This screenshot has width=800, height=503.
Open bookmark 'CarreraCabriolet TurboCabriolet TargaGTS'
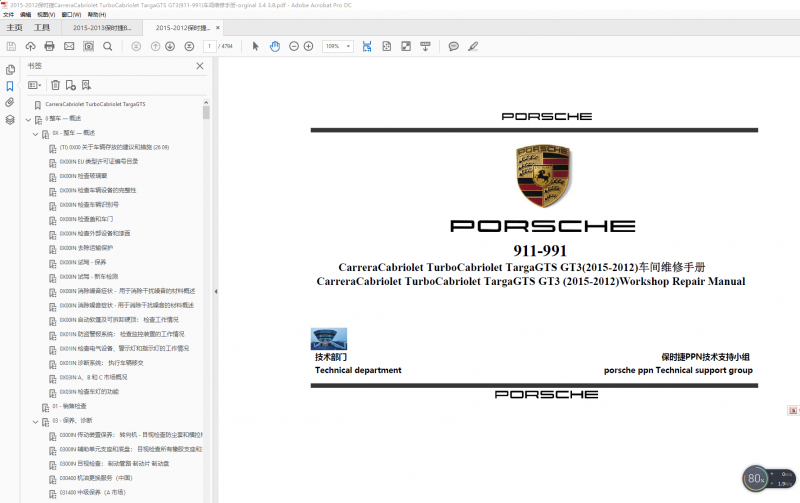[95, 104]
